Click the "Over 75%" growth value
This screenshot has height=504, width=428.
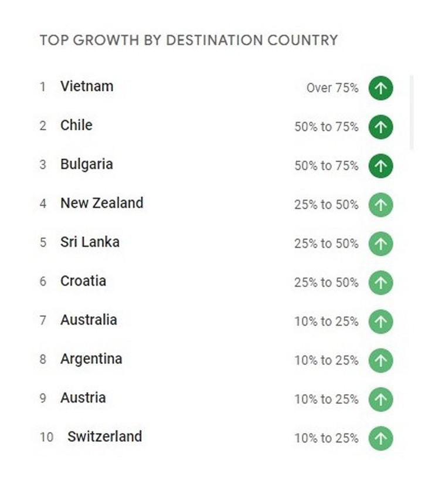(332, 88)
